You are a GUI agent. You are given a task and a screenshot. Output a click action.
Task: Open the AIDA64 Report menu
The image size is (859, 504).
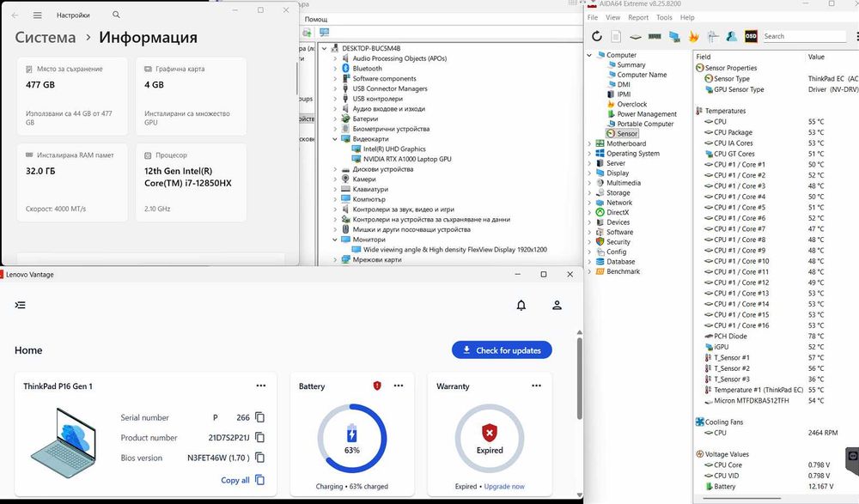point(638,17)
